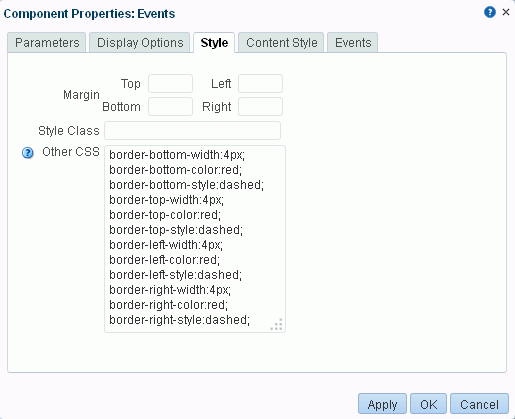This screenshot has width=515, height=419.
Task: Click the border-top-color:red line in Other CSS
Action: [x=165, y=215]
